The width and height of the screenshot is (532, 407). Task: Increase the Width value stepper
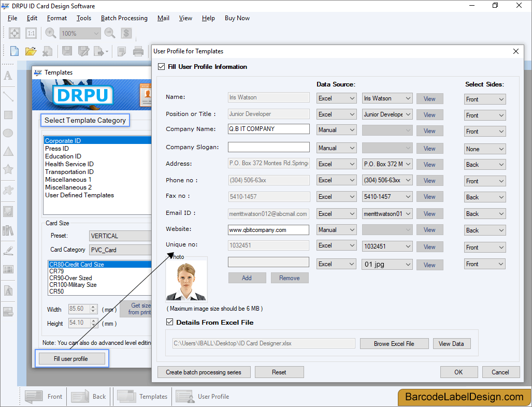93,307
